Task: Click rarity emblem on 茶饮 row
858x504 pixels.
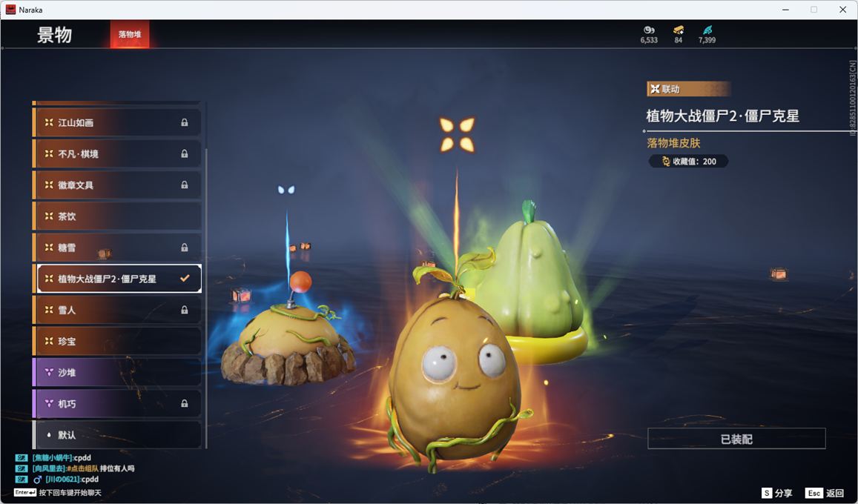Action: click(49, 216)
